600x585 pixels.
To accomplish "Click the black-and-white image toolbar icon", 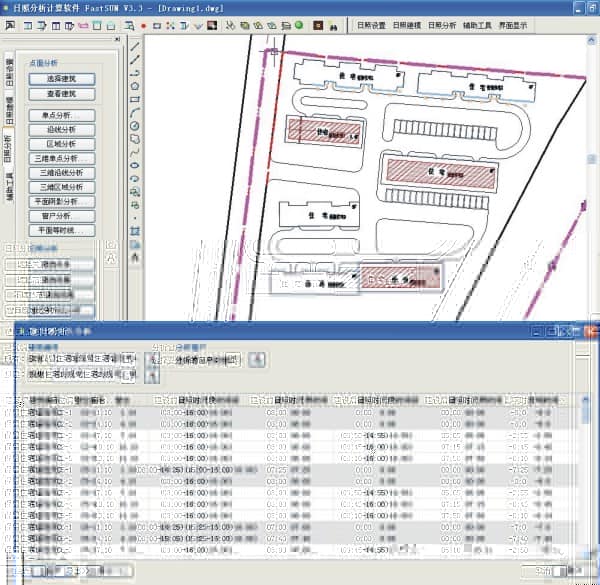I will tap(212, 25).
